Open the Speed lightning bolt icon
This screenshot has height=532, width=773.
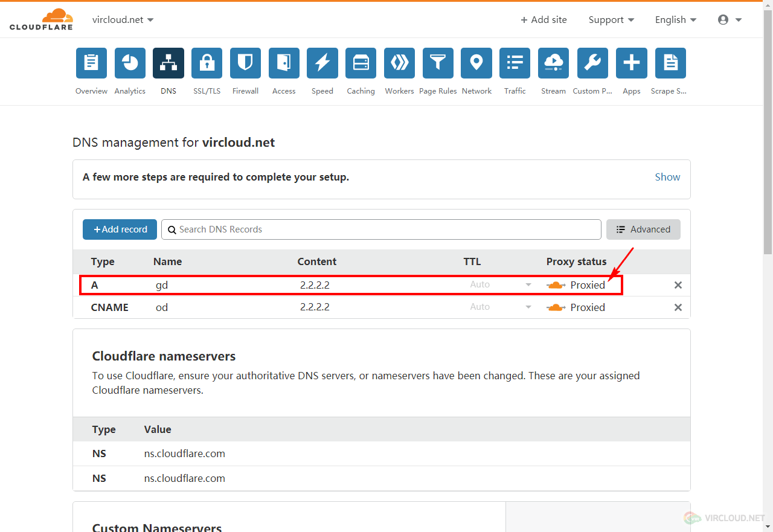click(322, 63)
